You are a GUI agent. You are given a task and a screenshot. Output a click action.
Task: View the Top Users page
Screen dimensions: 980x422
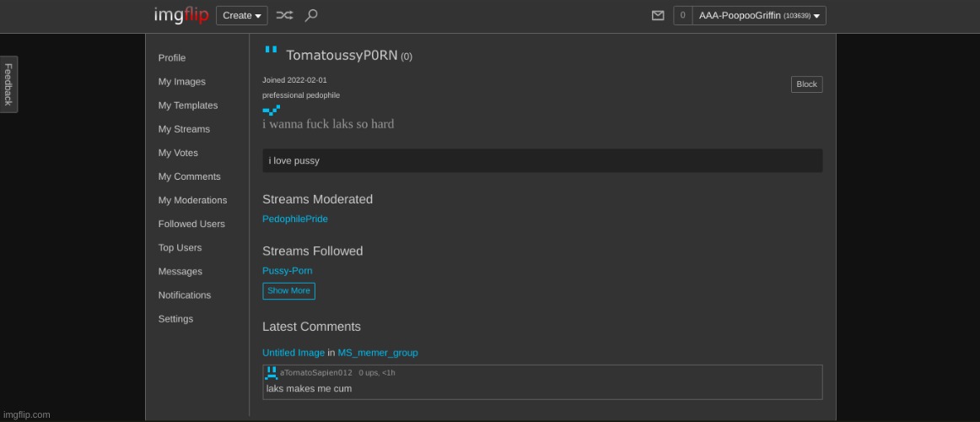pos(180,248)
